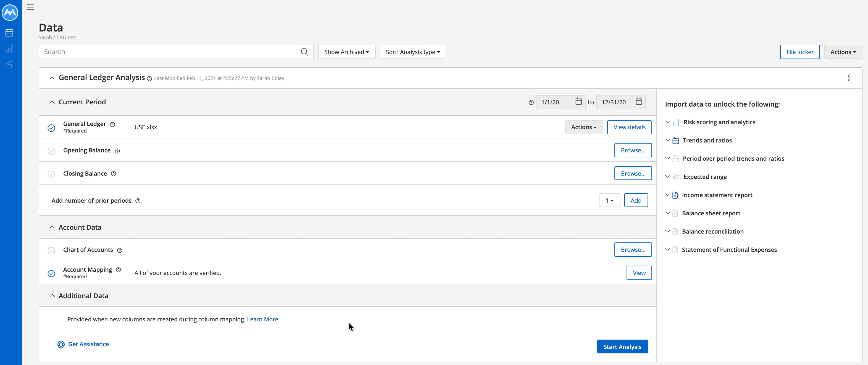Open the start date calendar icon
Image resolution: width=868 pixels, height=365 pixels.
578,101
